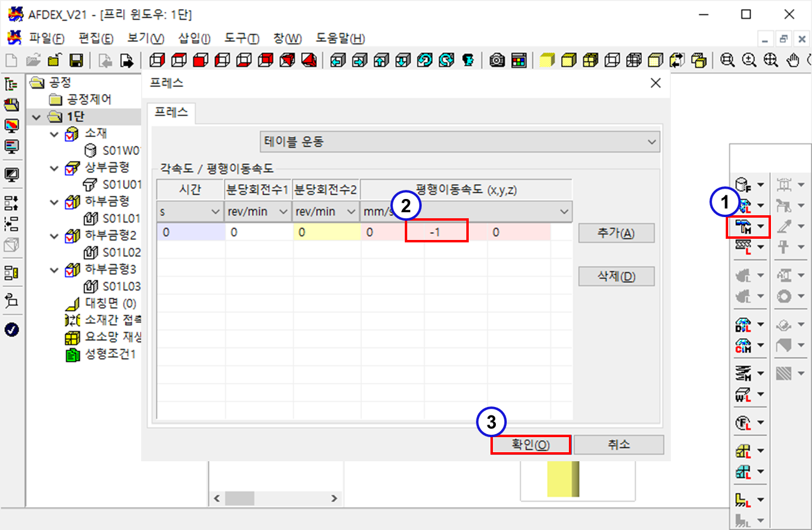Select the pan hand tool
Viewport: 812px width, 530px height.
(793, 60)
